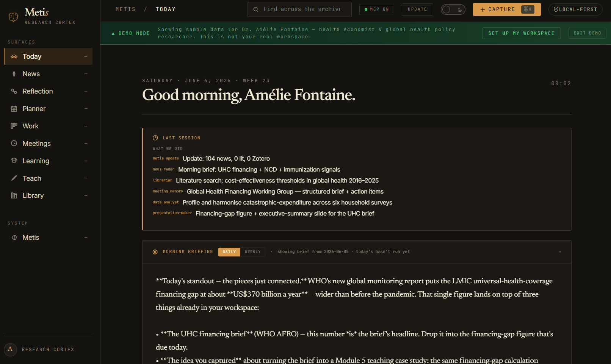Image resolution: width=611 pixels, height=364 pixels.
Task: Click the metis-update session entry
Action: point(211,159)
